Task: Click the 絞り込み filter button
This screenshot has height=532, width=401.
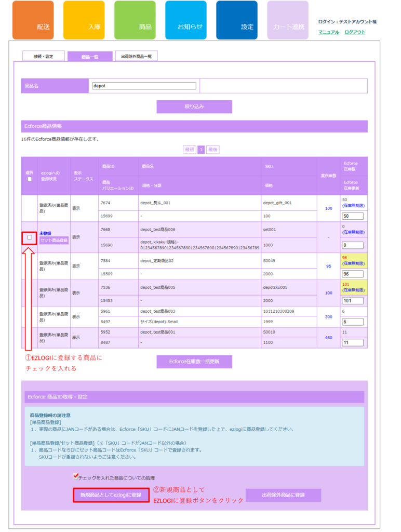Action: (194, 107)
